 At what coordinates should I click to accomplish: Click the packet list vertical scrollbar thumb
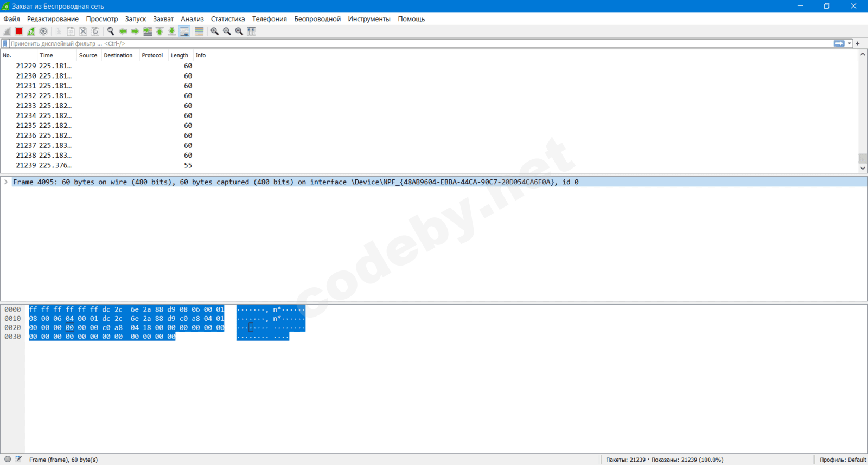point(863,158)
